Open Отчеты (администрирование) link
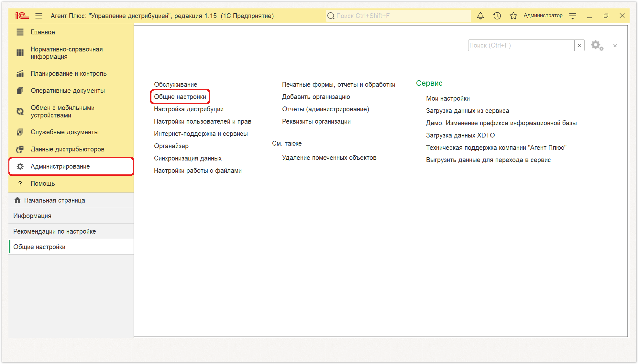638x364 pixels. 325,109
